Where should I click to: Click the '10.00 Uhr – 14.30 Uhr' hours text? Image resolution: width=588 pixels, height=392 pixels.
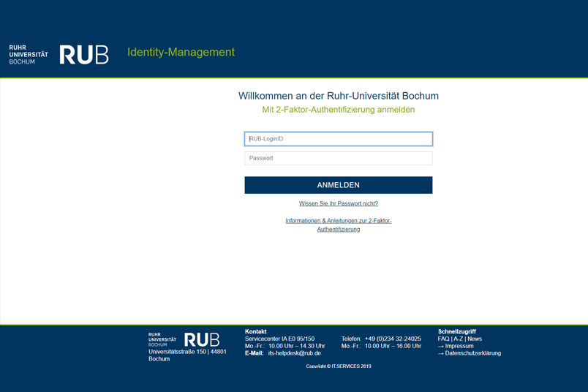tap(297, 346)
